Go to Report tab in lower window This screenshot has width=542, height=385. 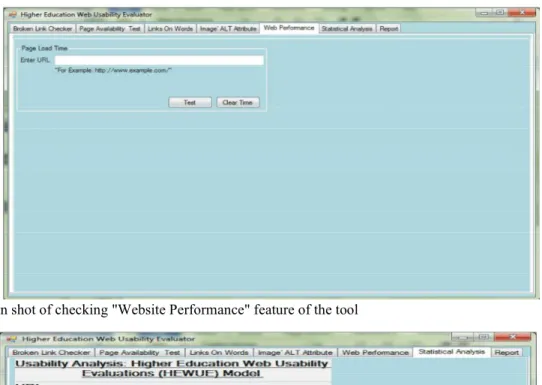coord(506,353)
